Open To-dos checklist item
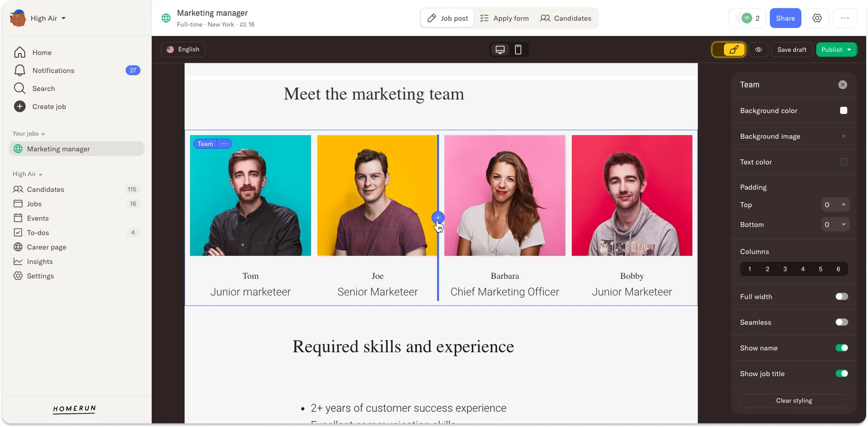 point(38,232)
